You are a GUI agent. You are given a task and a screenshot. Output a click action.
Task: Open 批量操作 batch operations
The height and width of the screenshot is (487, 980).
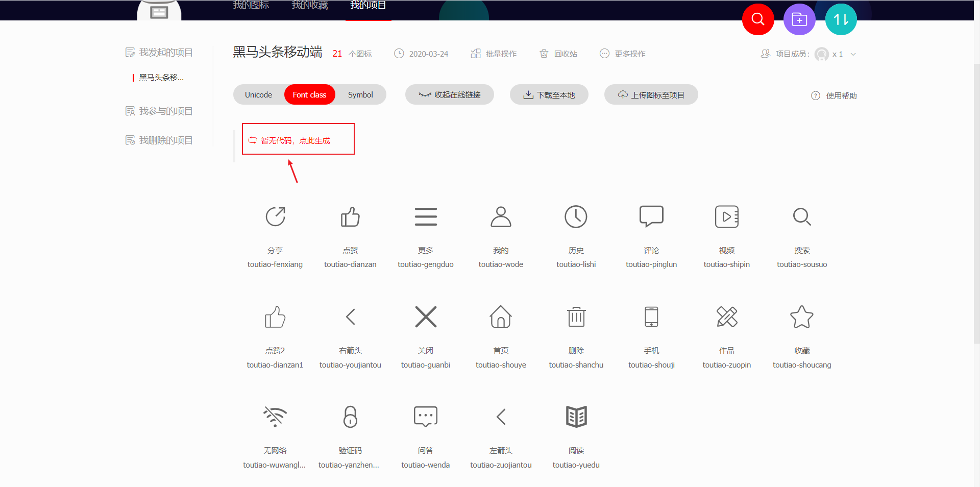click(494, 54)
